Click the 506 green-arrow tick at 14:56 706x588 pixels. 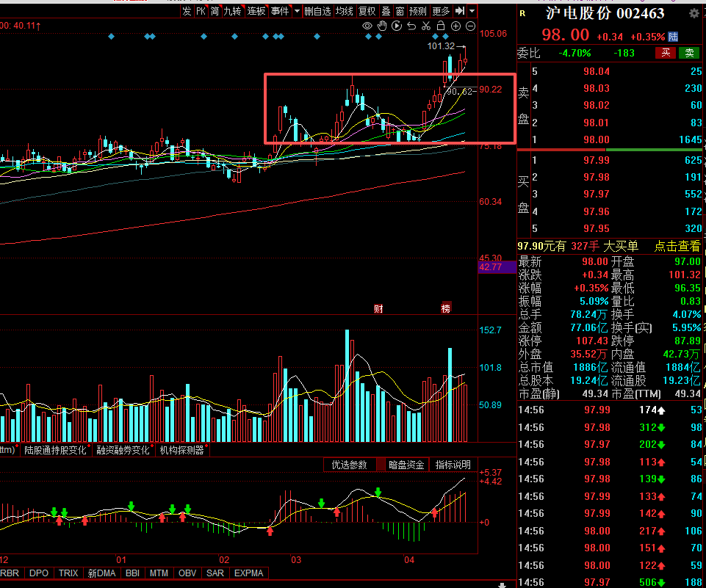click(x=652, y=582)
